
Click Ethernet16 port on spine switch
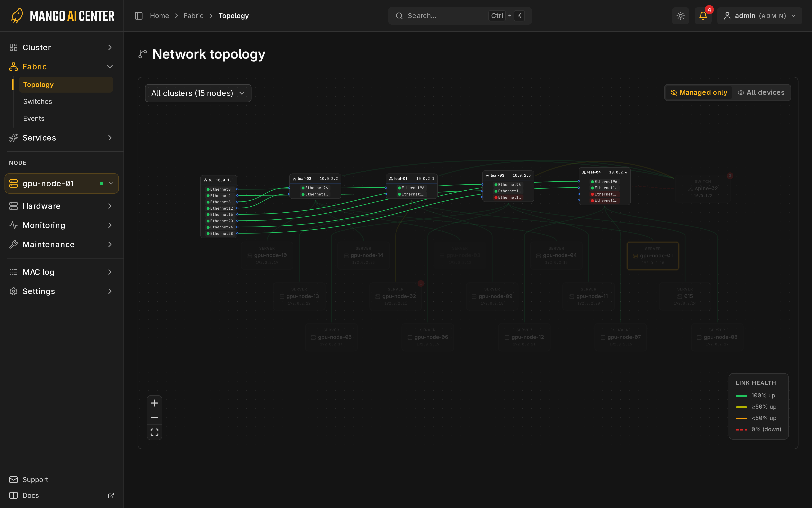click(x=220, y=215)
